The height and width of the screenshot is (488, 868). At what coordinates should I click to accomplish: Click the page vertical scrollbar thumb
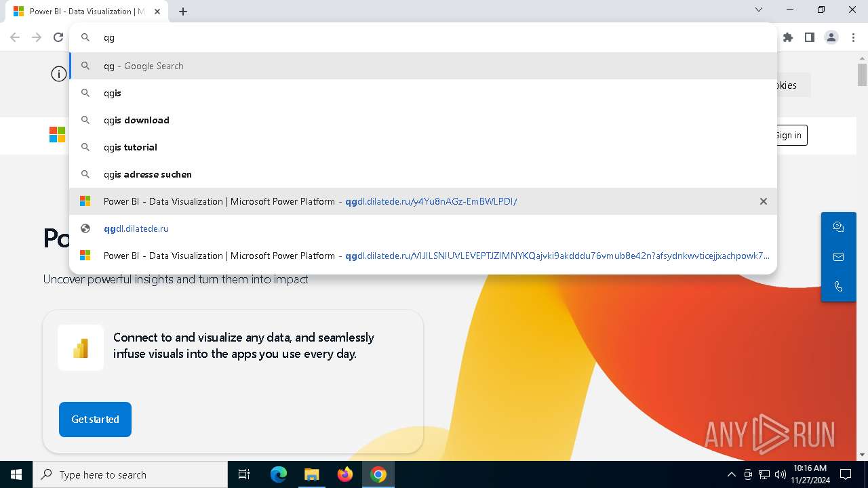tap(862, 74)
